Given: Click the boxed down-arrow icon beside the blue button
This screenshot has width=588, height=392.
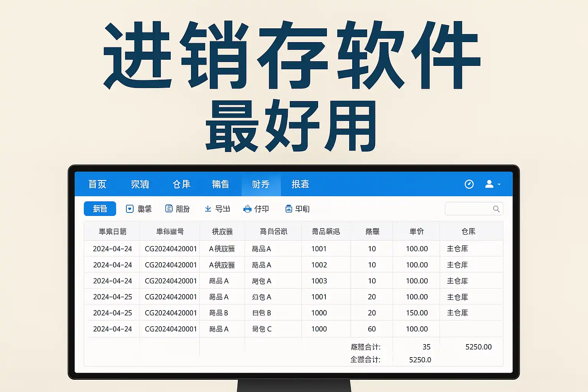Looking at the screenshot, I should click(x=130, y=209).
